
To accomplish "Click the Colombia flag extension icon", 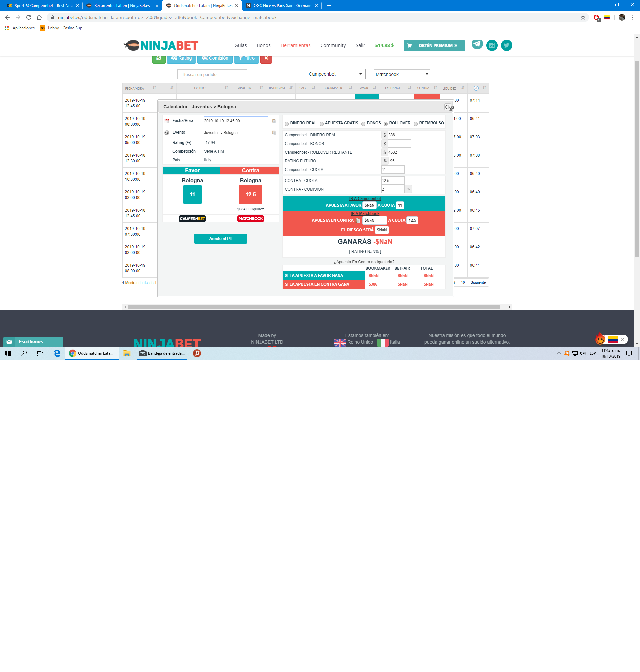I will pyautogui.click(x=607, y=17).
